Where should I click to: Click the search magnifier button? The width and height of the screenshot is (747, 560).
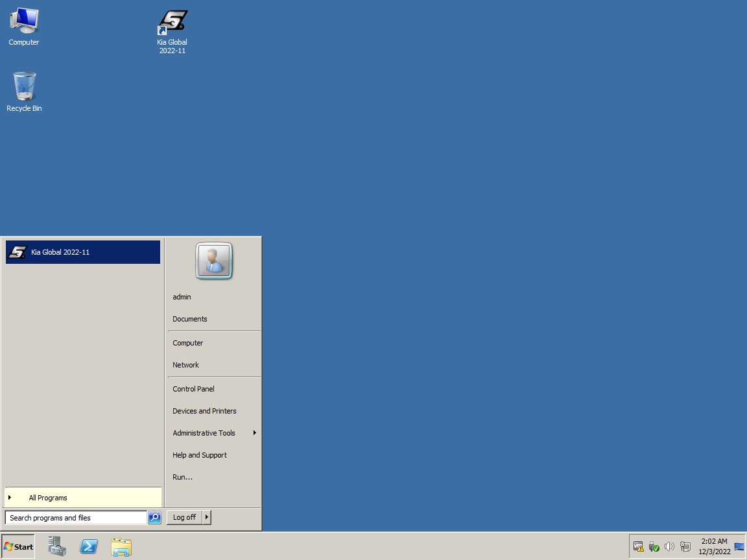[x=154, y=518]
